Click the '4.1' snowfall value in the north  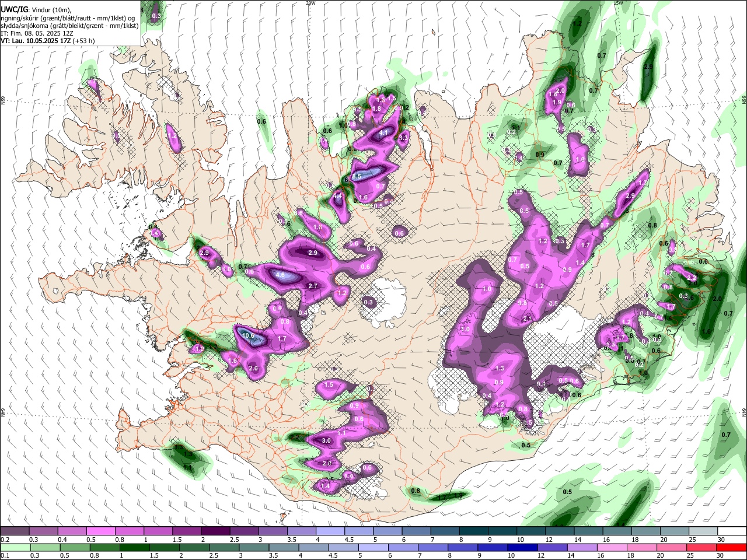pos(383,133)
